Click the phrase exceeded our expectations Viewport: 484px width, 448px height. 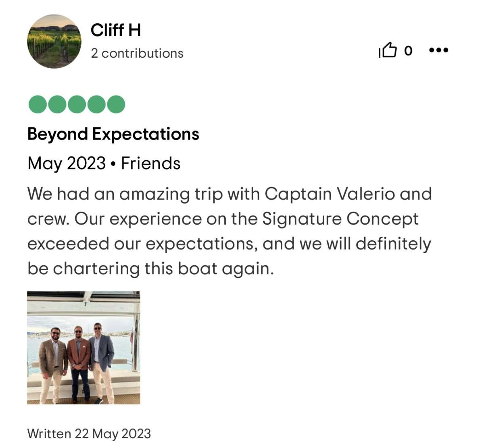point(142,244)
